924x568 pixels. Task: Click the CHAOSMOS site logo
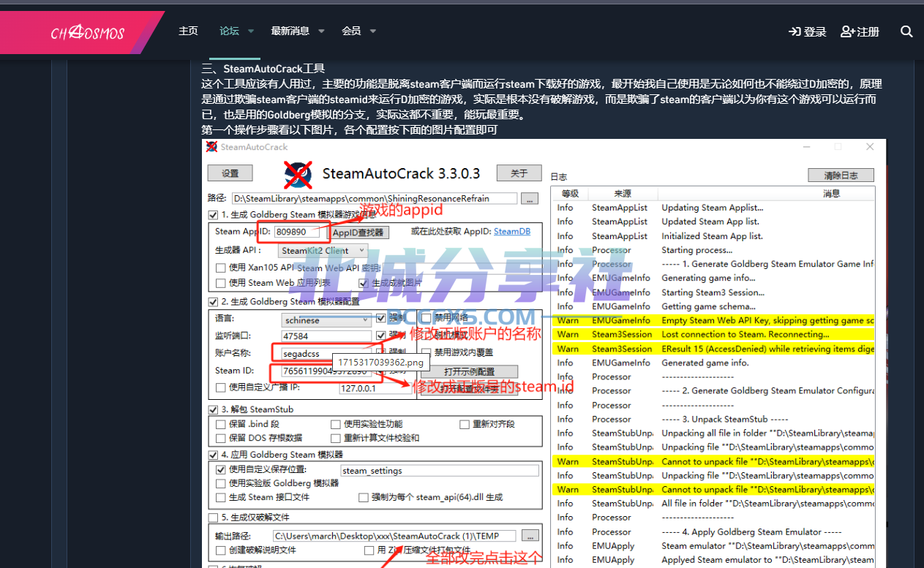click(x=87, y=33)
